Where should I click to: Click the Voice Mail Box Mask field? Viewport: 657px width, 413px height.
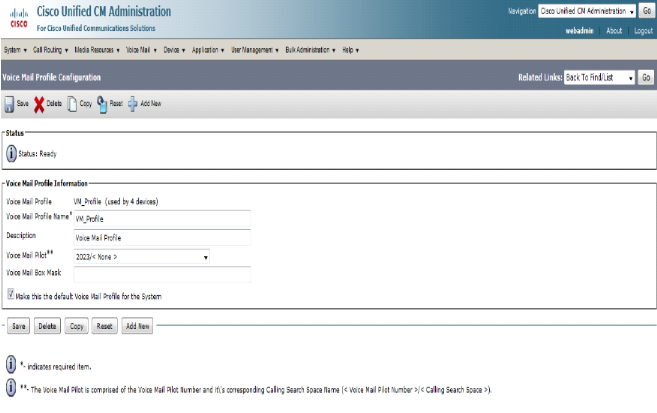click(163, 274)
